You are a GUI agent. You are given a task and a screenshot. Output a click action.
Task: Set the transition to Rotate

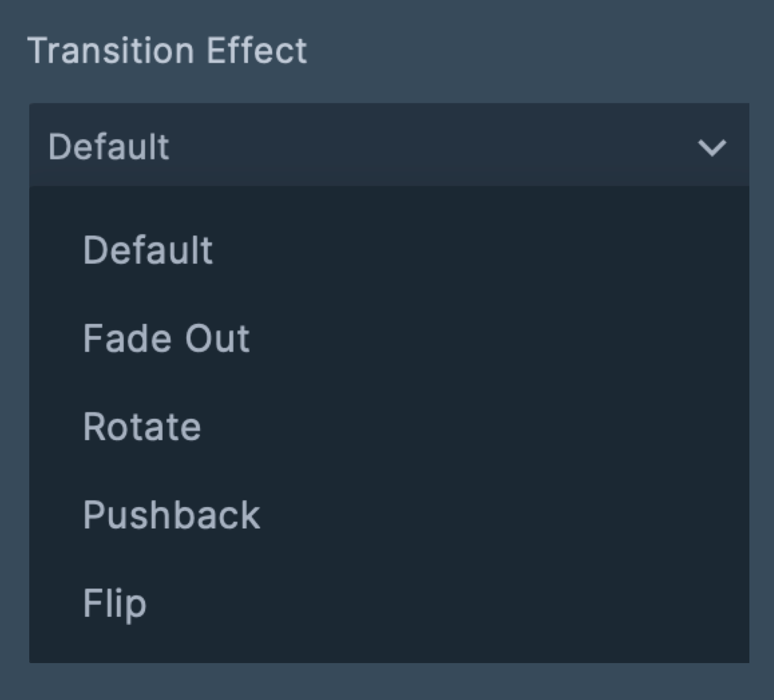[142, 427]
